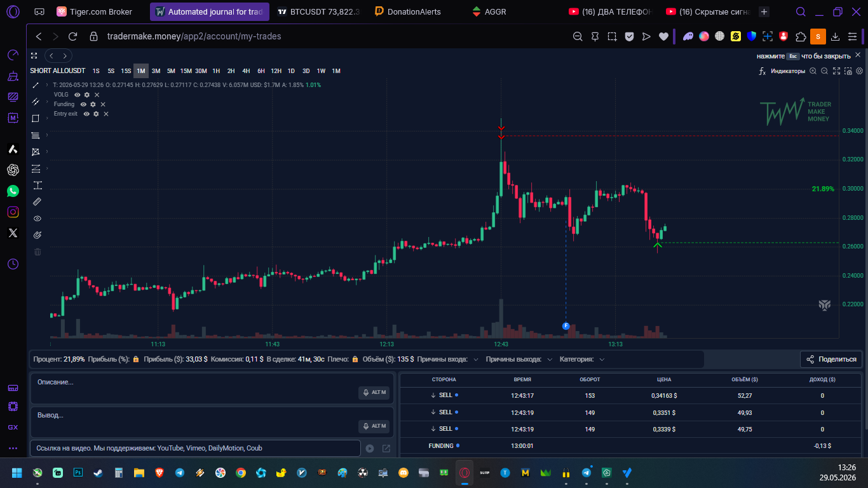
Task: Expand the rectangle tool submenu arrow
Action: tap(46, 118)
